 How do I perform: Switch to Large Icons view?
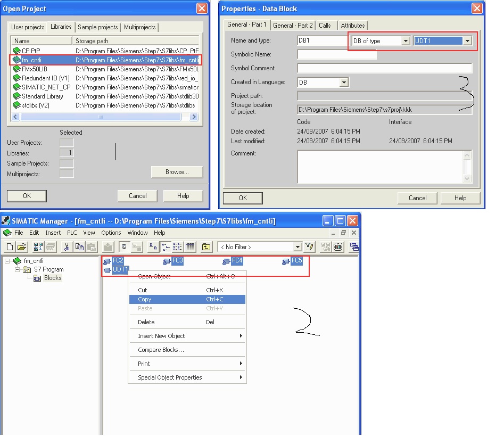tap(153, 247)
